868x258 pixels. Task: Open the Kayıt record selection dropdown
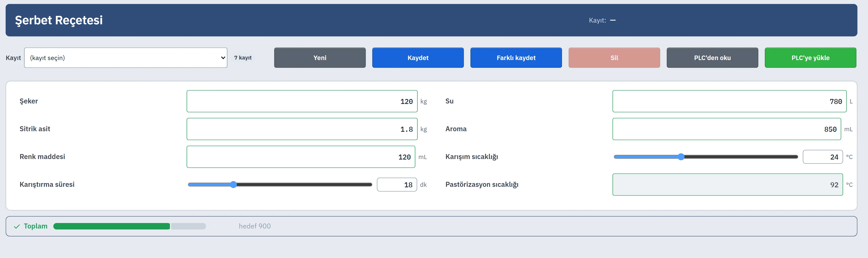(126, 58)
